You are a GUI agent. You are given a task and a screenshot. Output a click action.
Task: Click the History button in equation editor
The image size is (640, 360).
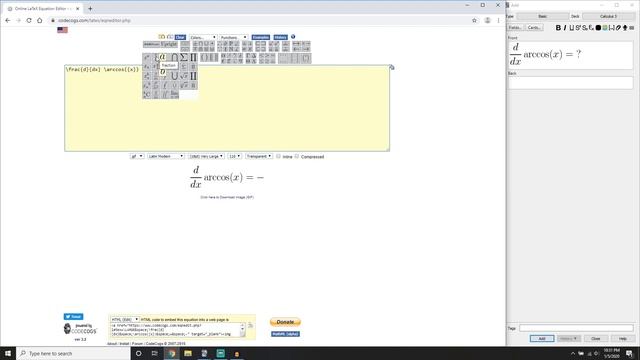(x=280, y=37)
